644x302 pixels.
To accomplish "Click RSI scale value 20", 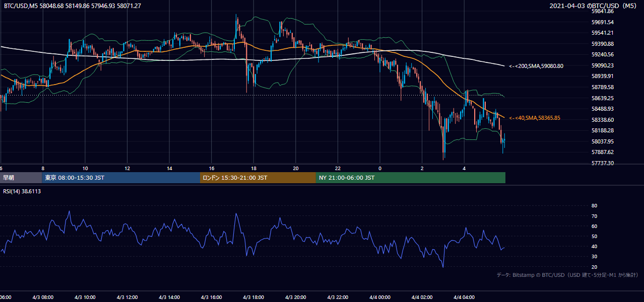I will pos(594,267).
